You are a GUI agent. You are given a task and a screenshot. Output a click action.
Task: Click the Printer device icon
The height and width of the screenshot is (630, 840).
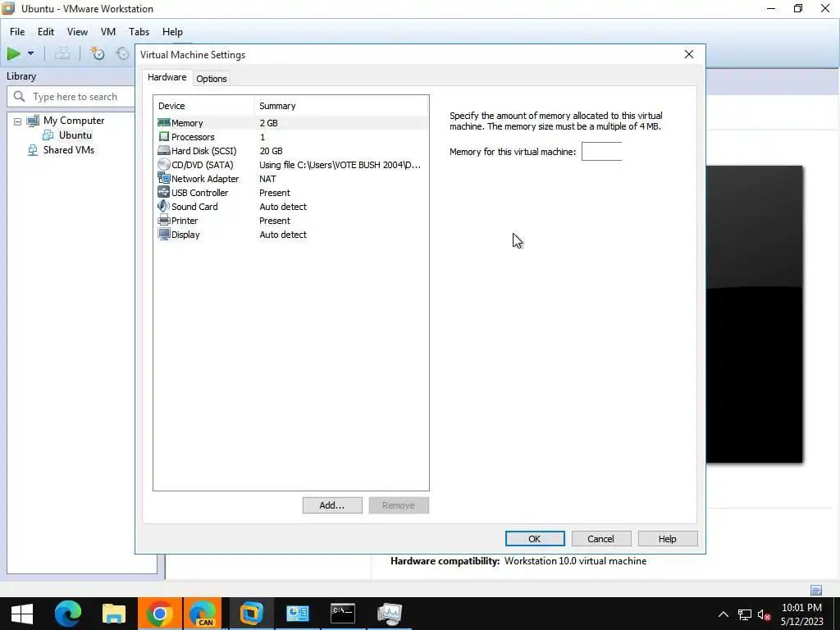coord(164,220)
